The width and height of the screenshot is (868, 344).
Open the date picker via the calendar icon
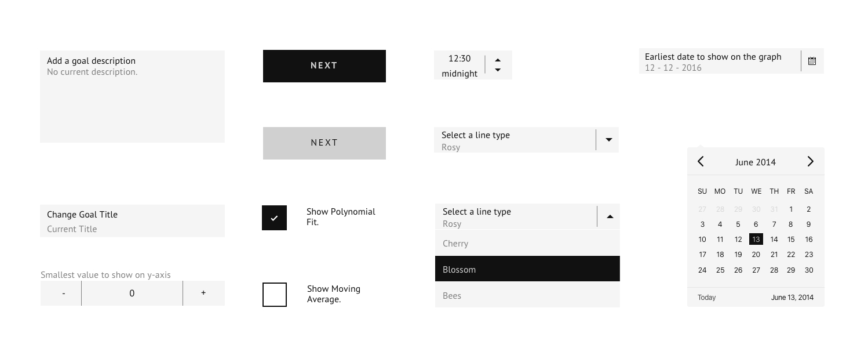(812, 60)
